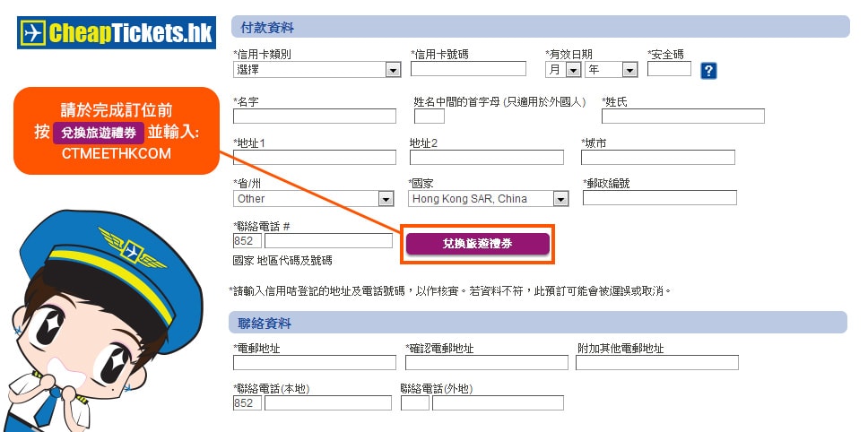Expand the expiry year dropdown

pos(611,69)
